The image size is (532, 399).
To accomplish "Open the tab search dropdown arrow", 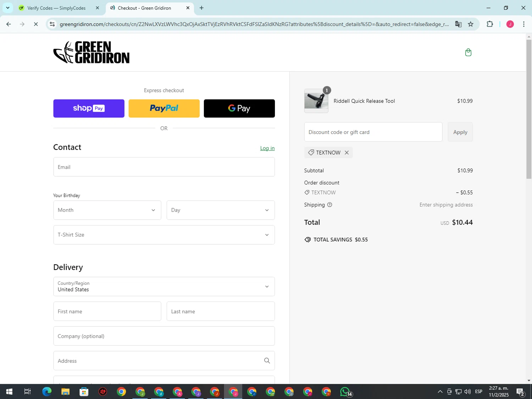I will [7, 8].
